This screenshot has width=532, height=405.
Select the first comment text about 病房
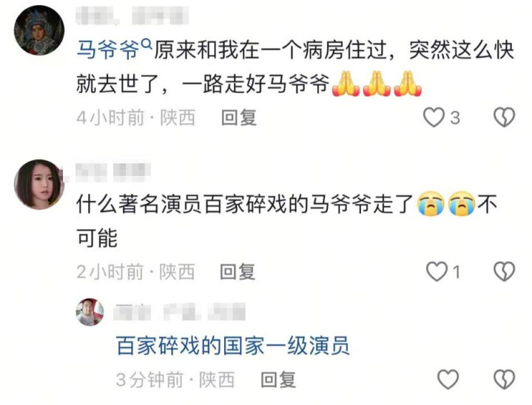pyautogui.click(x=295, y=67)
